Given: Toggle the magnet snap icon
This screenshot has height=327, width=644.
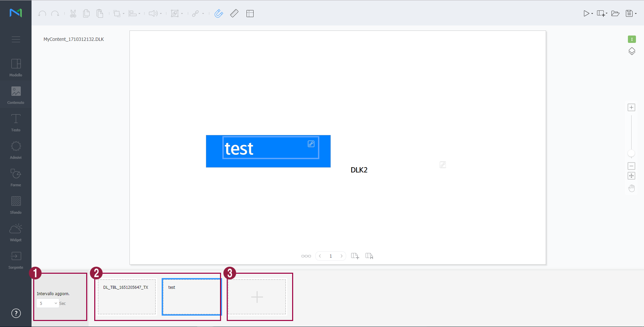Looking at the screenshot, I should pyautogui.click(x=219, y=13).
